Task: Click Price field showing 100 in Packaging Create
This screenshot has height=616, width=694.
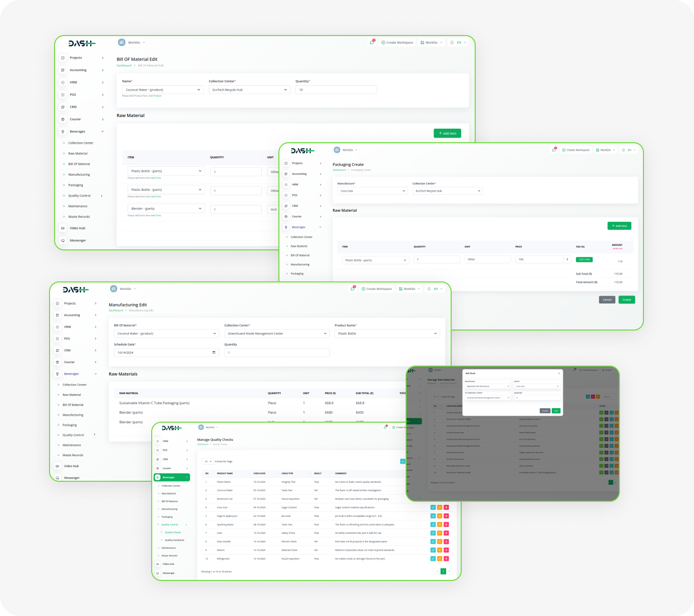Action: pyautogui.click(x=540, y=259)
